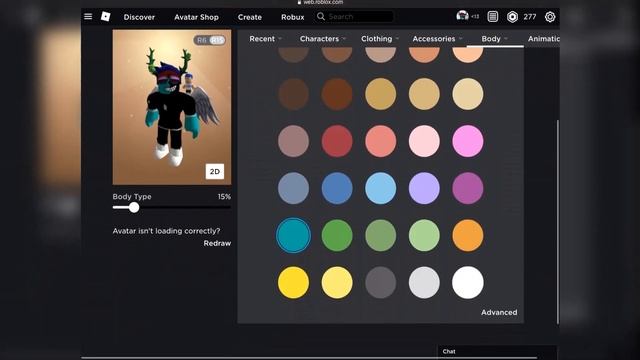Select the pale yellow color swatch

pos(337,282)
